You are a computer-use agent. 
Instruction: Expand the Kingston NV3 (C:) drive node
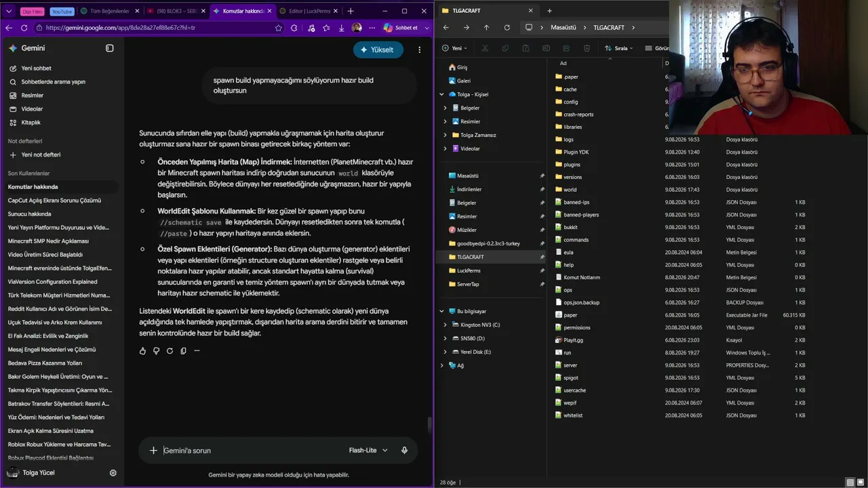coord(446,325)
